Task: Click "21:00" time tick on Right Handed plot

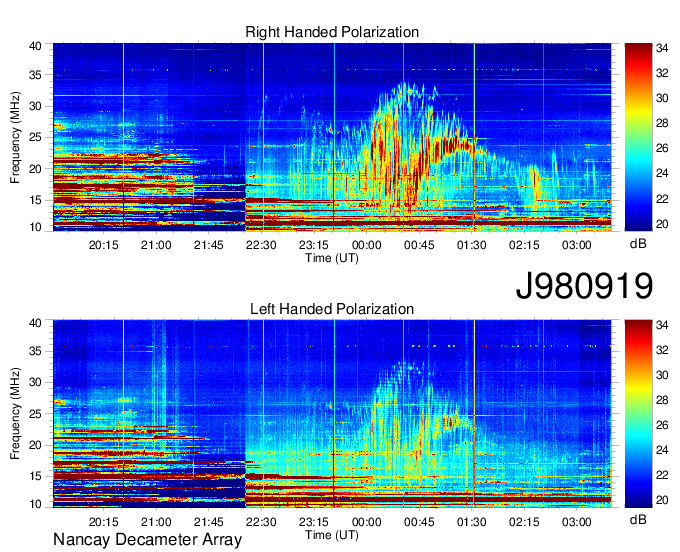Action: pyautogui.click(x=156, y=245)
